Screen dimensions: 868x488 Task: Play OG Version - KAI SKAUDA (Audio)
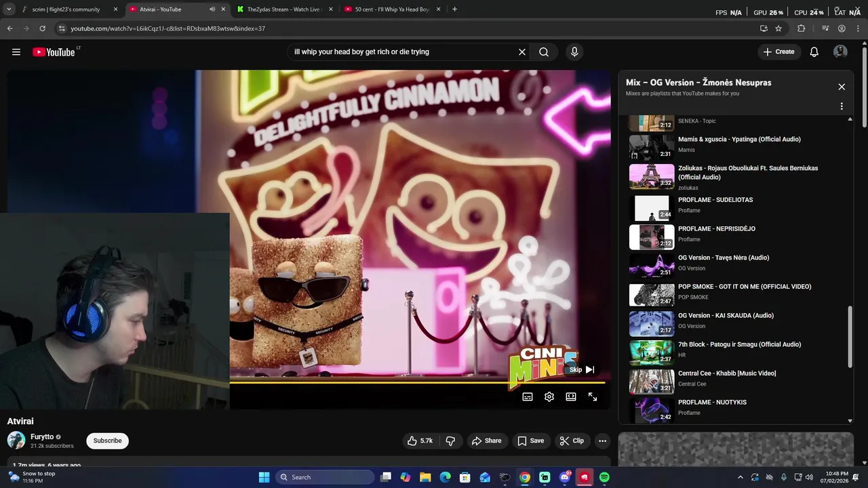[736, 323]
